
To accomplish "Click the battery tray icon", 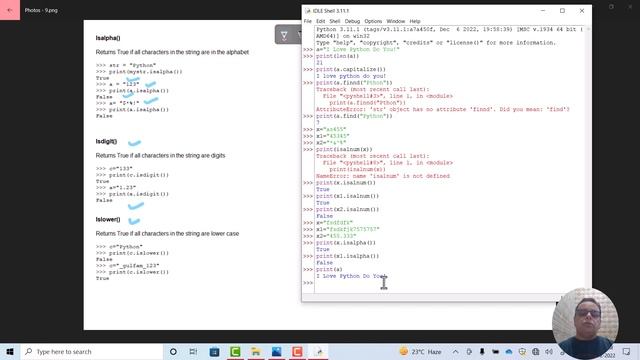I will pyautogui.click(x=496, y=351).
